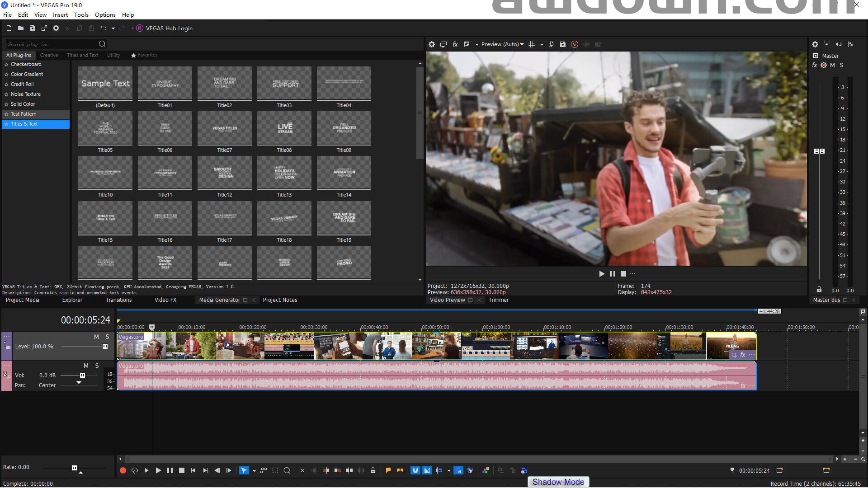Click the Save Snapshot icon in preview toolbar
This screenshot has width=868, height=488.
point(562,44)
